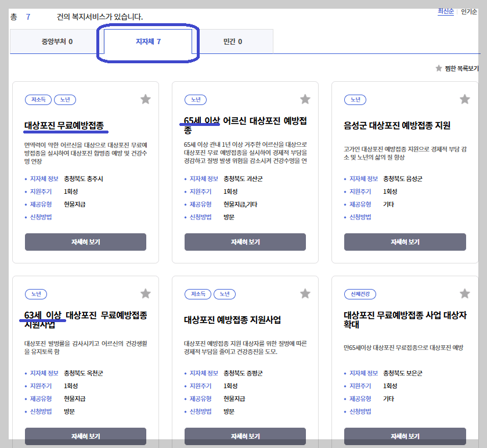Toggle favorite on 65세 이상 어르신 대상포진 card
The width and height of the screenshot is (487, 448).
[305, 99]
